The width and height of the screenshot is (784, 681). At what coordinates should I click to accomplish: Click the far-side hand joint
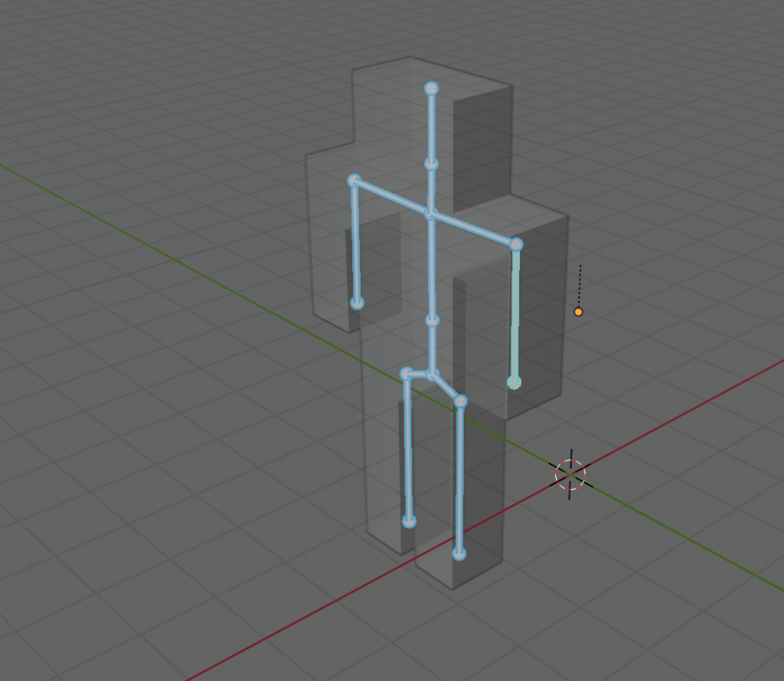point(357,303)
